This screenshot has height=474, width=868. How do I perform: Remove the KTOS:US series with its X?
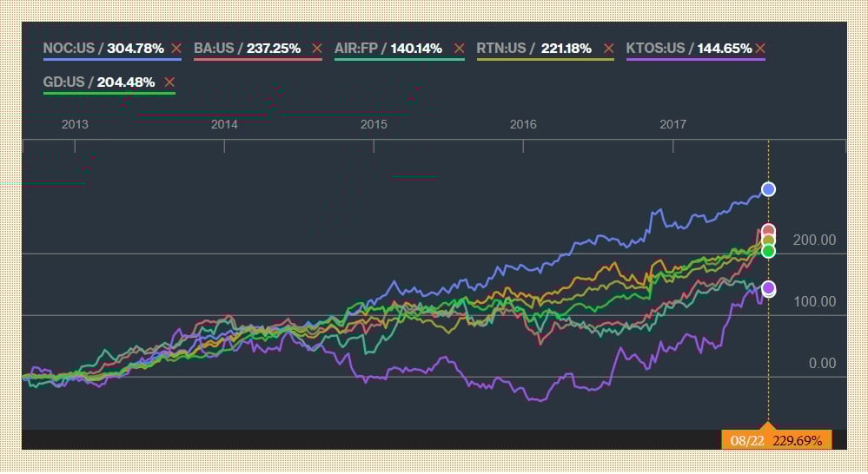click(x=760, y=49)
